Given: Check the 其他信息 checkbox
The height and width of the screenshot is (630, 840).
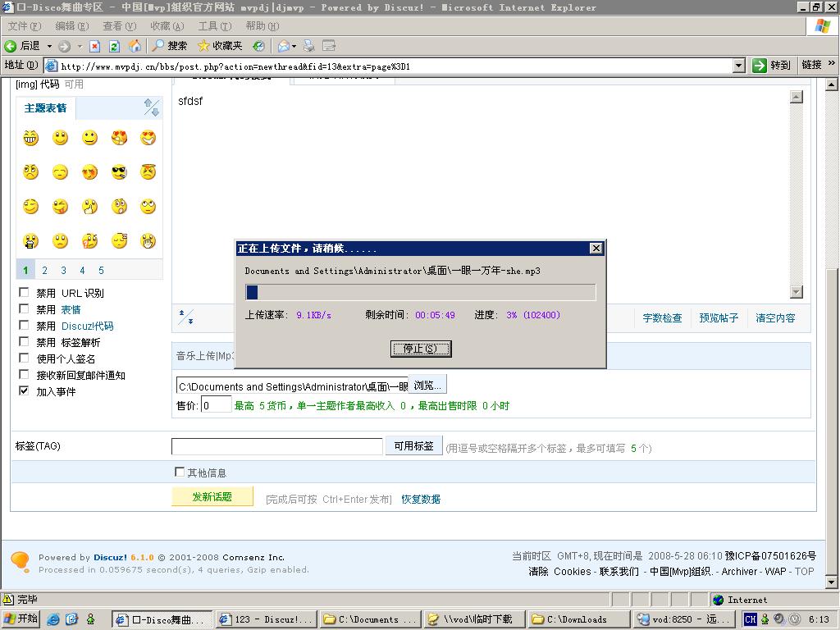Looking at the screenshot, I should [179, 472].
